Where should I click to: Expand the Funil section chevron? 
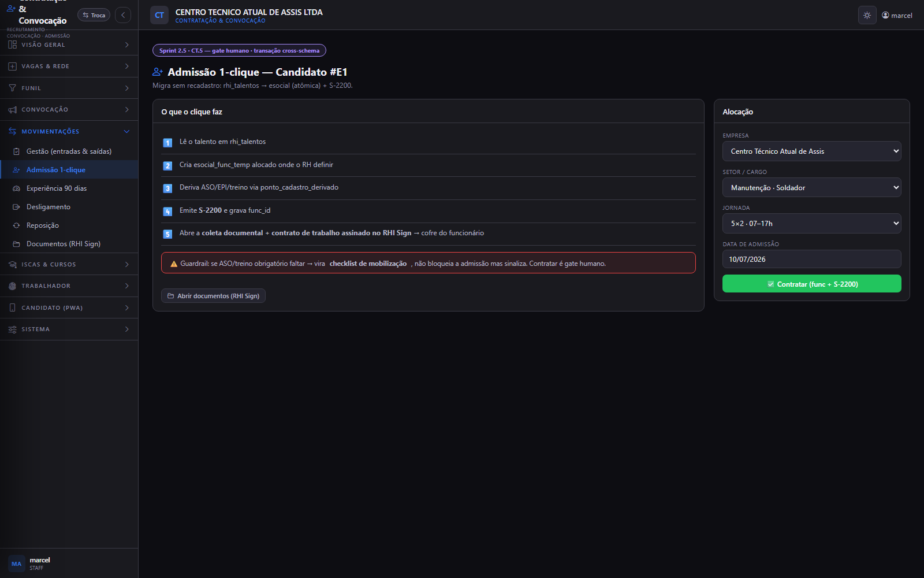(x=127, y=88)
